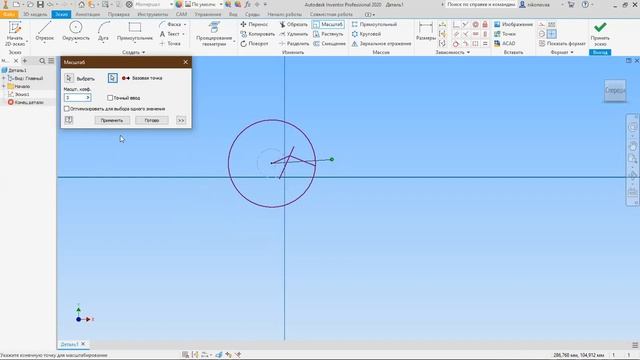This screenshot has height=360, width=640.
Task: Click the ACAD insert tool
Action: [x=505, y=43]
